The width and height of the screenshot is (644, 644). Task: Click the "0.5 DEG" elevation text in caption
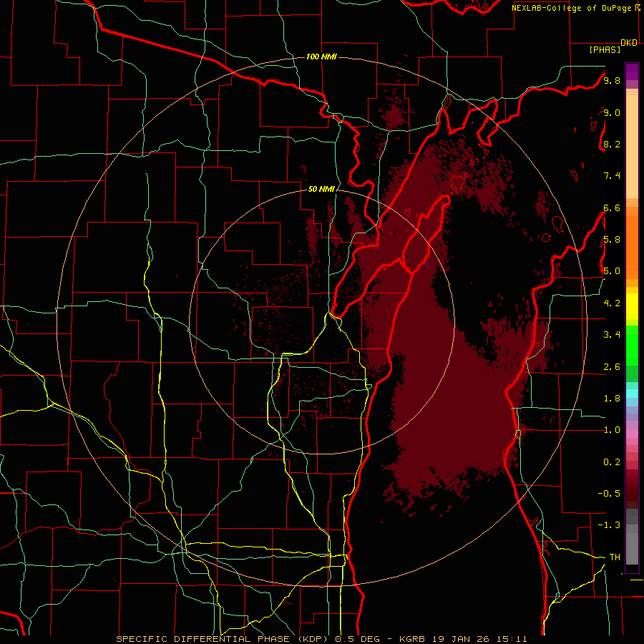click(x=356, y=639)
